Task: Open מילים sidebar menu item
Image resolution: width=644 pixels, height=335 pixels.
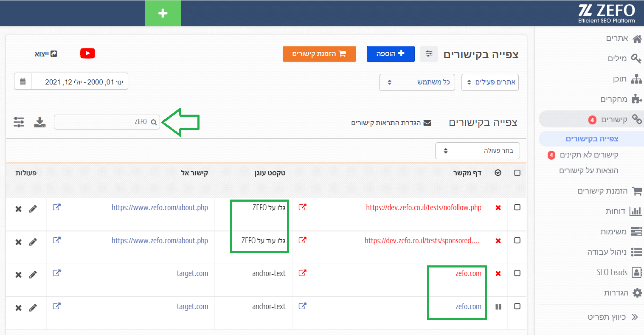Action: (x=624, y=59)
